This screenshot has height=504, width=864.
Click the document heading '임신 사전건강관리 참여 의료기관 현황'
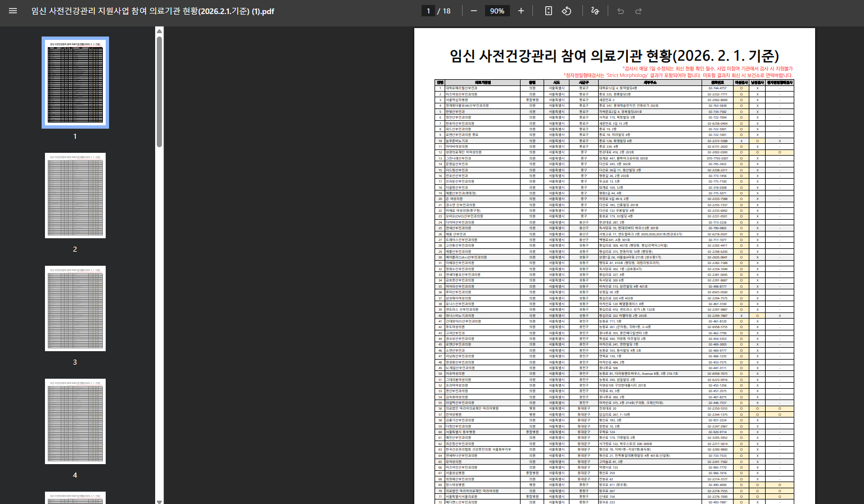click(x=560, y=56)
